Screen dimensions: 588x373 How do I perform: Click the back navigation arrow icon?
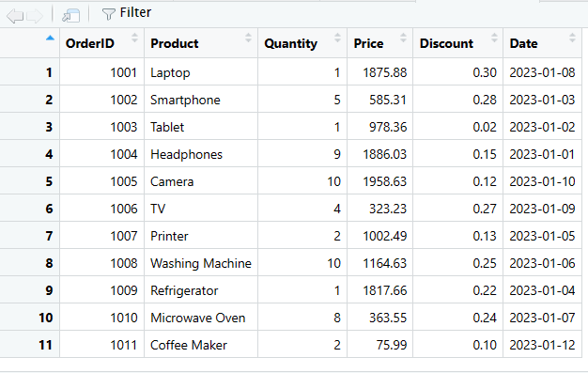pyautogui.click(x=15, y=16)
